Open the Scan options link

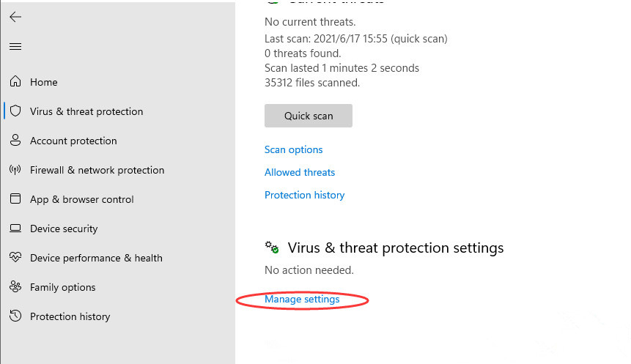click(x=293, y=149)
